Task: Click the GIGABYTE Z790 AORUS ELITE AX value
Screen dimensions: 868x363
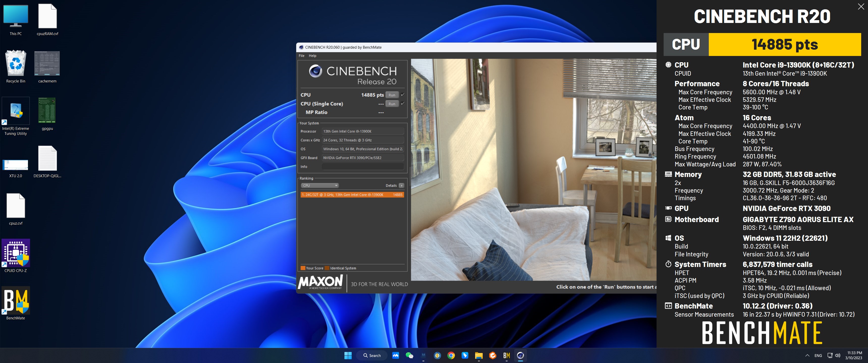Action: pyautogui.click(x=798, y=220)
